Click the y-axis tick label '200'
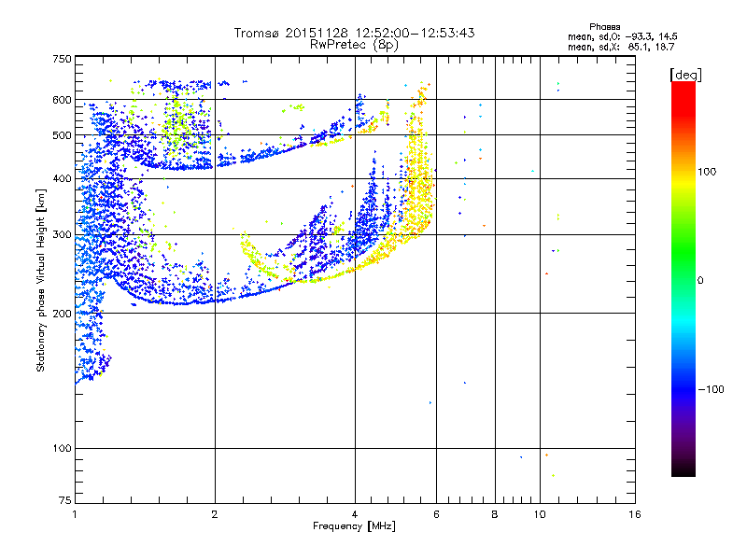The width and height of the screenshot is (747, 560). coord(62,314)
